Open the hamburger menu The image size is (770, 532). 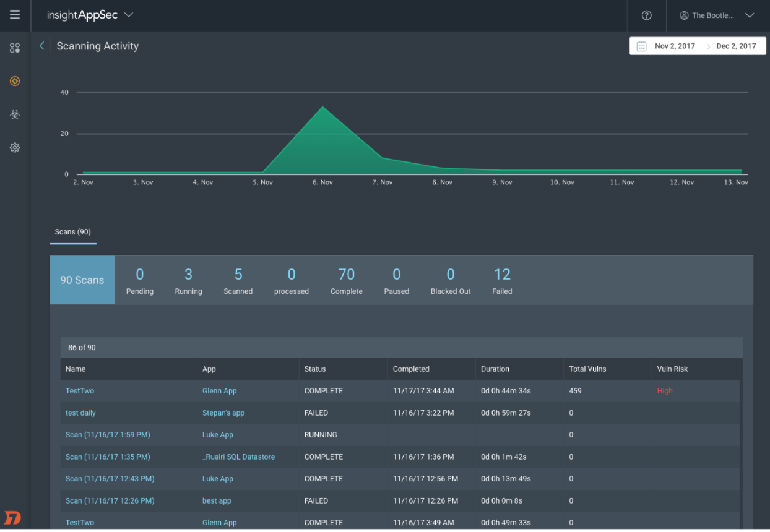(15, 15)
